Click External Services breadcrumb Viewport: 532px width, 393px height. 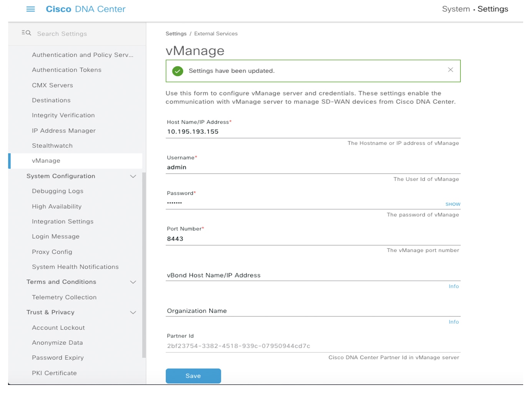216,33
